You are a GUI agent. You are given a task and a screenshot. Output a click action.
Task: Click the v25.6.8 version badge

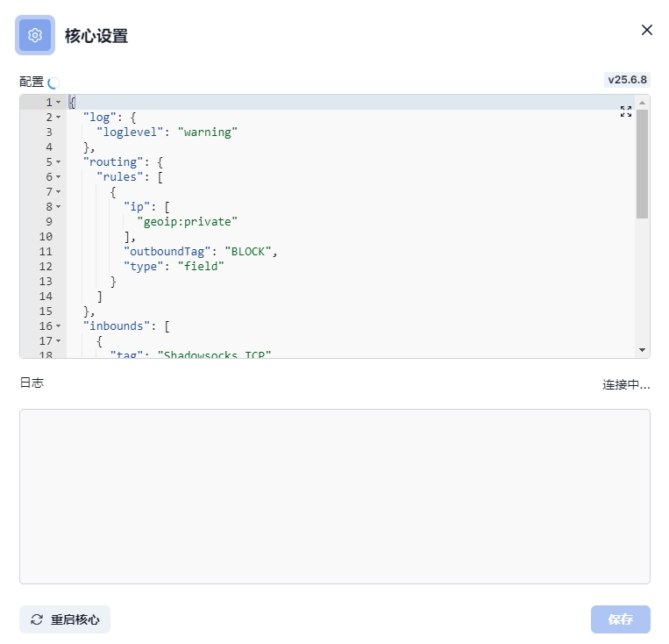(627, 80)
